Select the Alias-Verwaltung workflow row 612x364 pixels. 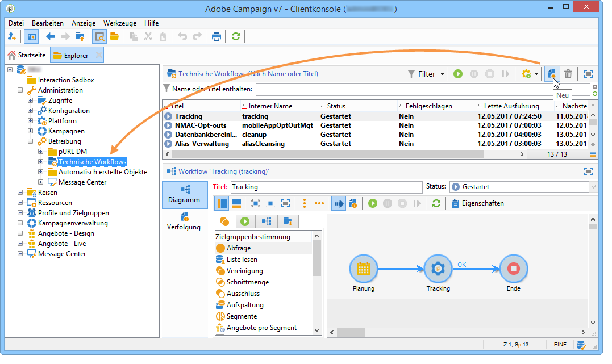[x=374, y=144]
